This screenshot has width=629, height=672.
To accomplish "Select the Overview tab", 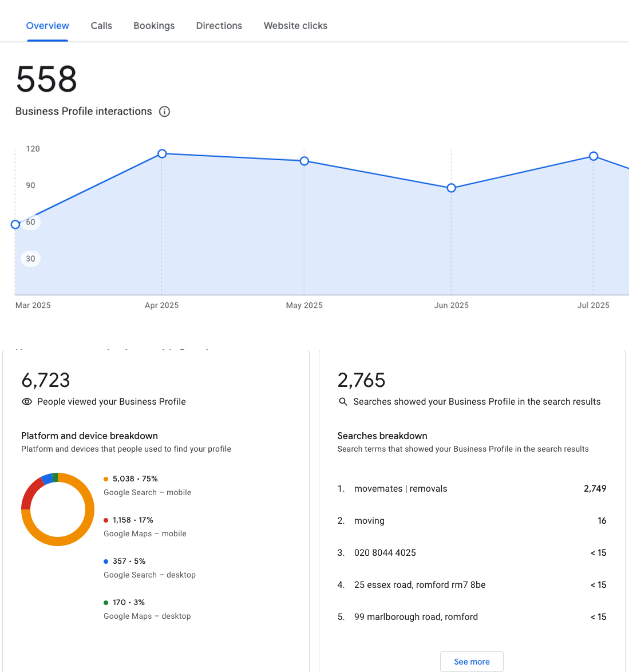I will click(x=48, y=26).
